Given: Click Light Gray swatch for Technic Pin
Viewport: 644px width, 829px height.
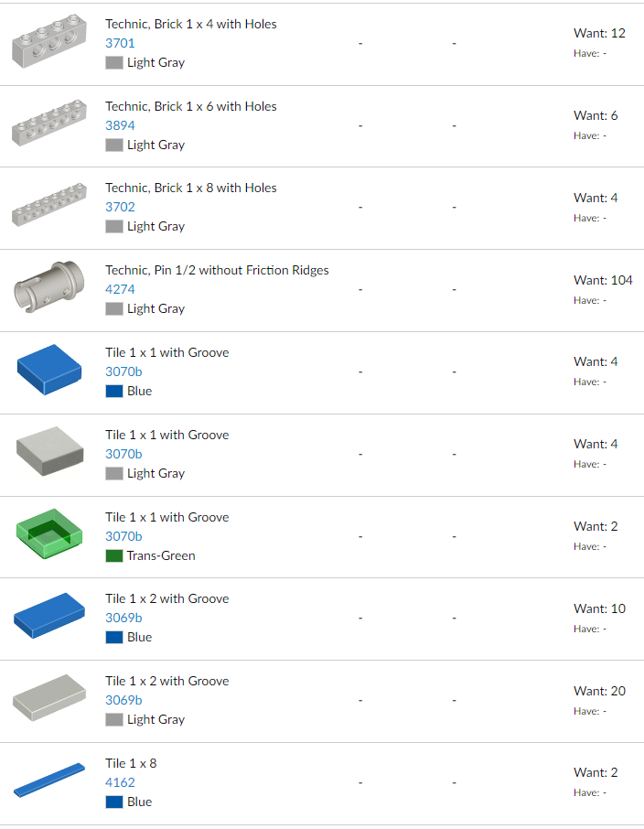Looking at the screenshot, I should (114, 309).
